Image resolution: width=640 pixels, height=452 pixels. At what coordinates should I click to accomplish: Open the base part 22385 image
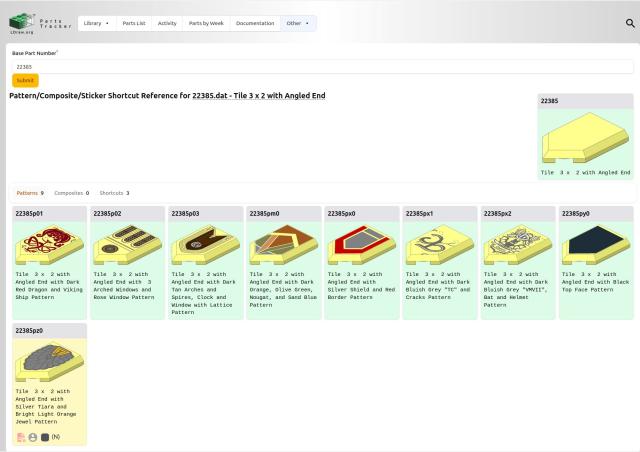point(585,138)
